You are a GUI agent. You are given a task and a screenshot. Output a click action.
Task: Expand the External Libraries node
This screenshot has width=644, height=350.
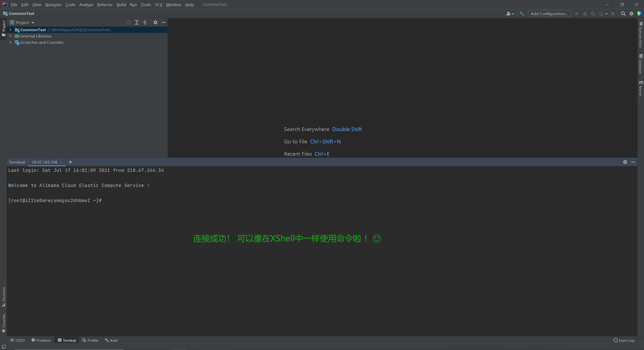tap(10, 36)
